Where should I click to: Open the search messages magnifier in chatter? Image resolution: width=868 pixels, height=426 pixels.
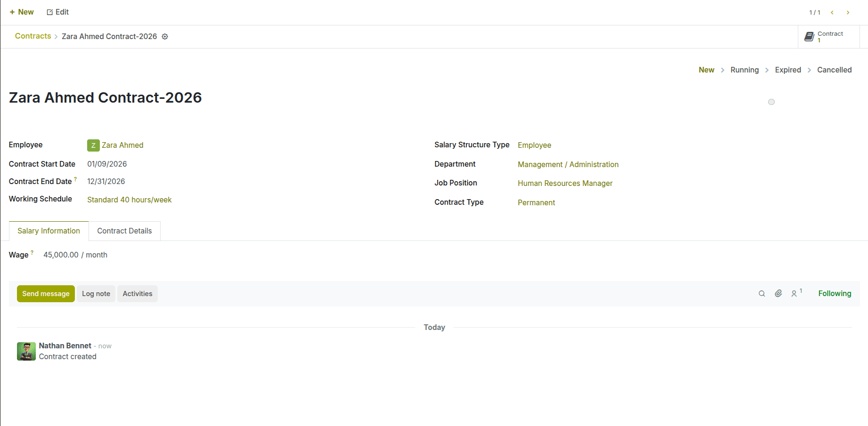coord(762,293)
